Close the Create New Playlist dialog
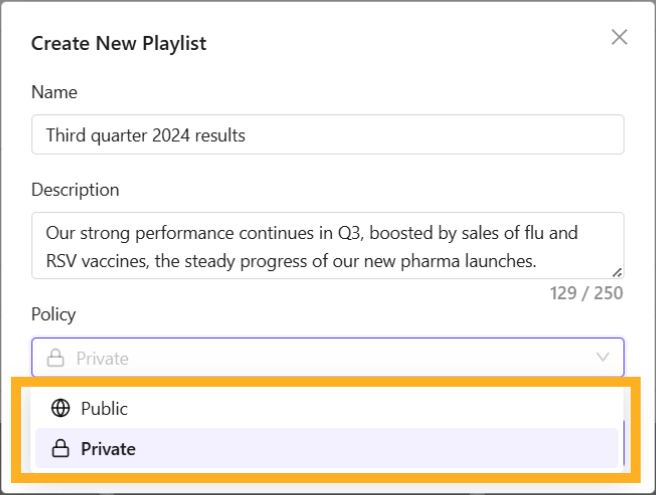Screen dimensions: 656x495 619,38
